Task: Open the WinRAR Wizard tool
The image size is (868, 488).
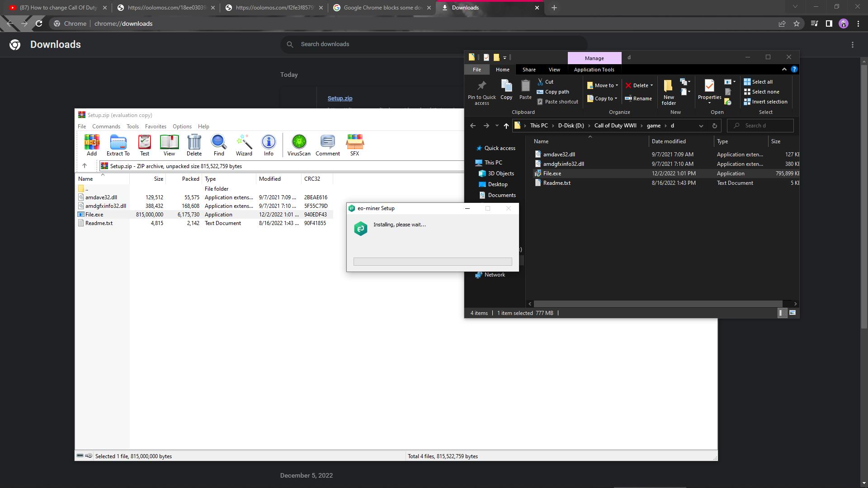Action: click(244, 145)
